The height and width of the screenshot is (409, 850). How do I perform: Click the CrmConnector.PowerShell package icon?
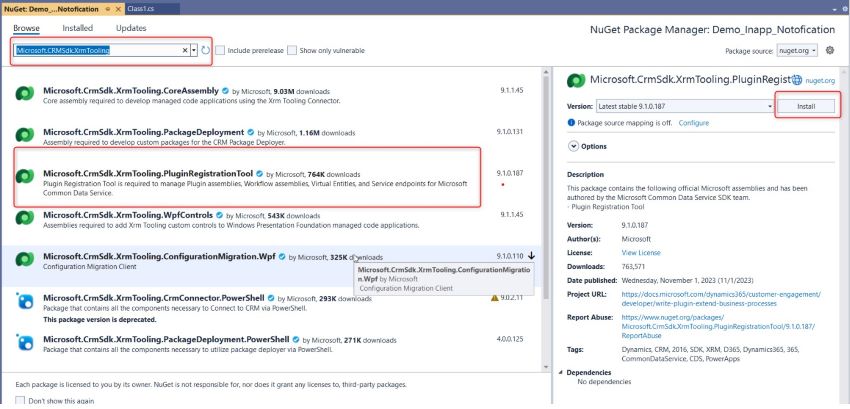point(25,301)
